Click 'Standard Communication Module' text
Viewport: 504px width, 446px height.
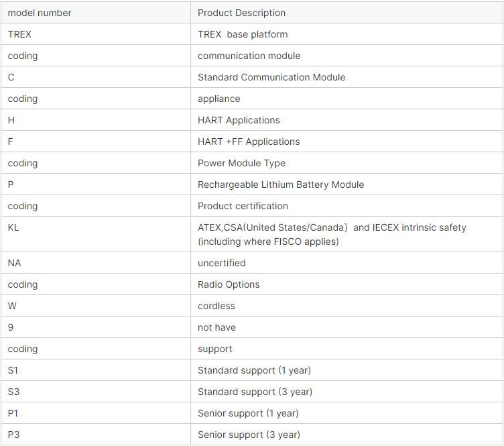[271, 77]
